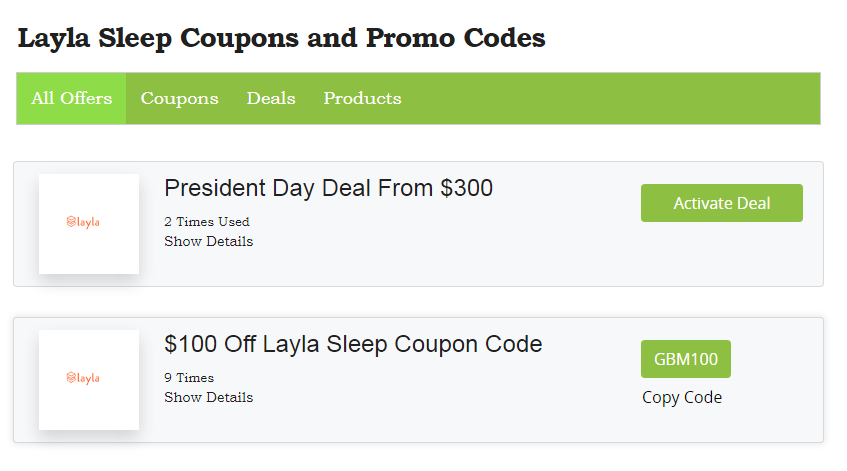Expand Show Details for President Day Deal

point(208,241)
